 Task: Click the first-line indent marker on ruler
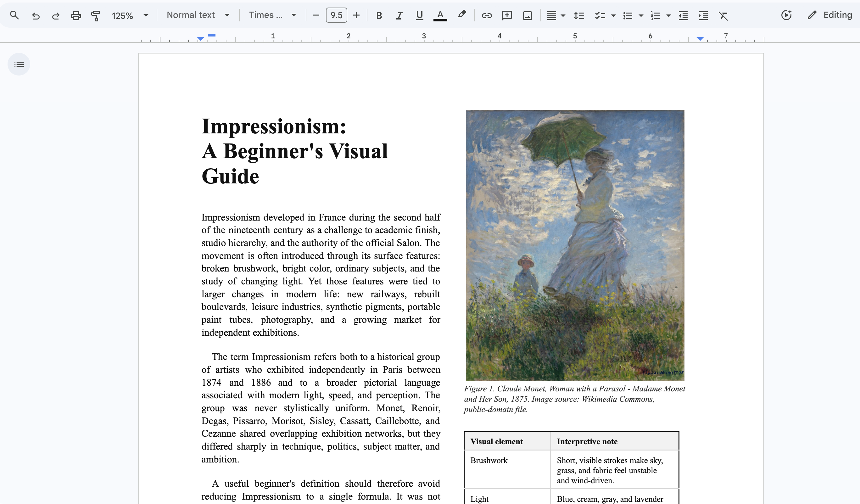212,35
